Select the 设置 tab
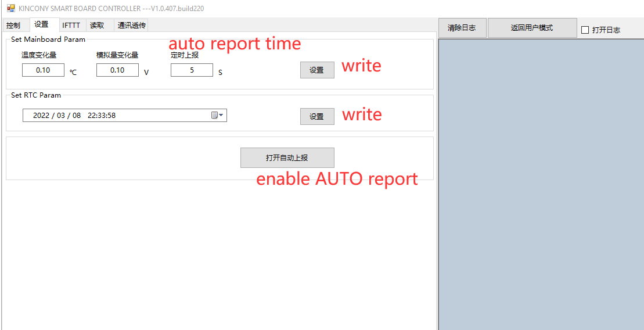The height and width of the screenshot is (330, 644). click(x=41, y=24)
